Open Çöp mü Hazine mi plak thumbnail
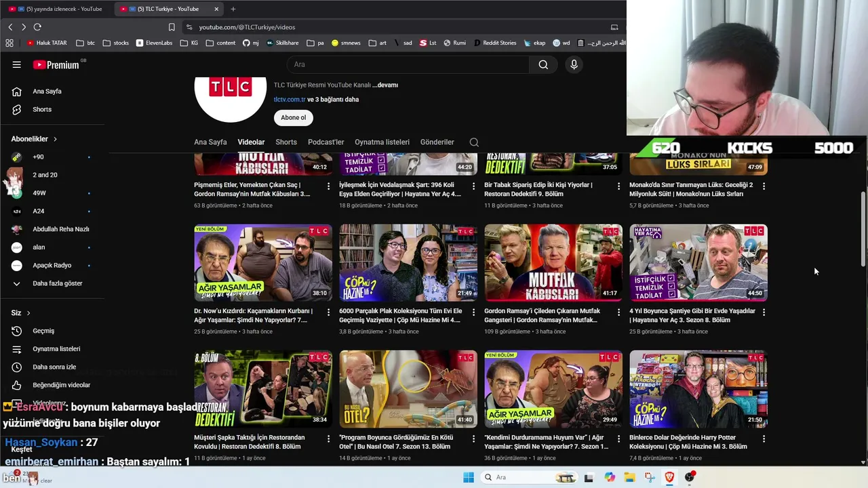The image size is (868, 488). (408, 262)
